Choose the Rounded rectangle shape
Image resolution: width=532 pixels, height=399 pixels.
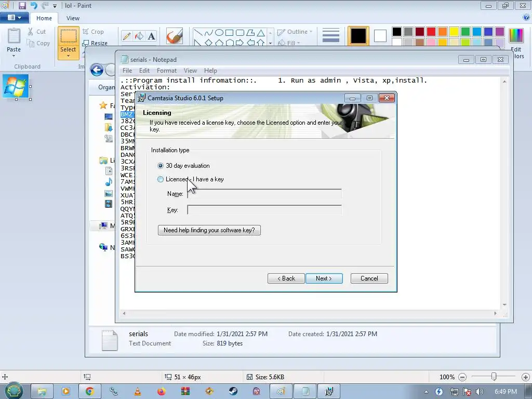click(x=240, y=33)
